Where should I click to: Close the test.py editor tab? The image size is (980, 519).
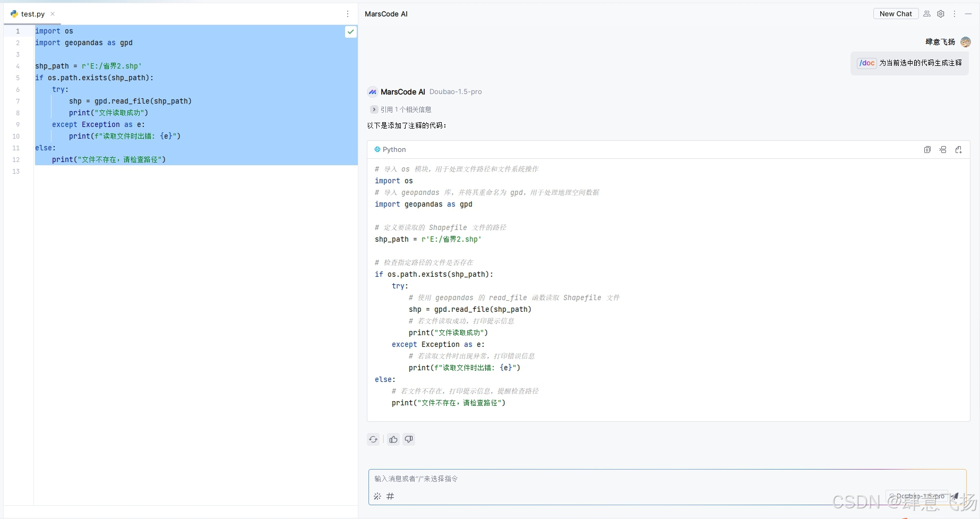pyautogui.click(x=53, y=14)
